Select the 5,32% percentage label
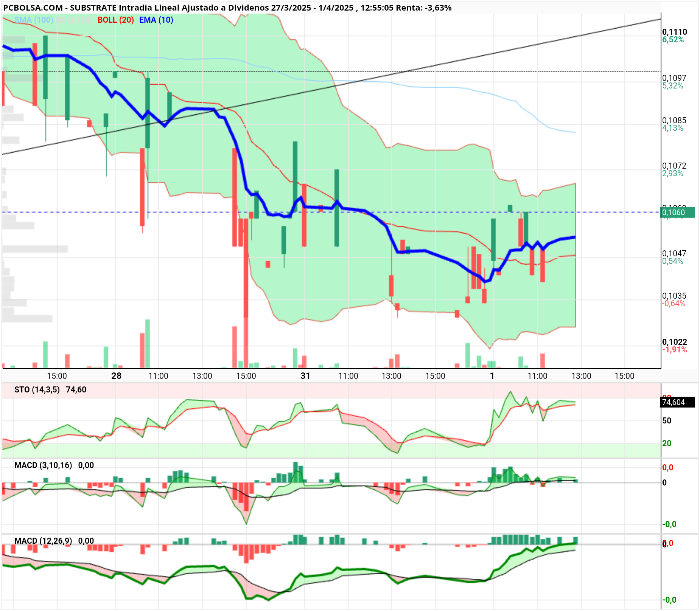 tap(673, 86)
